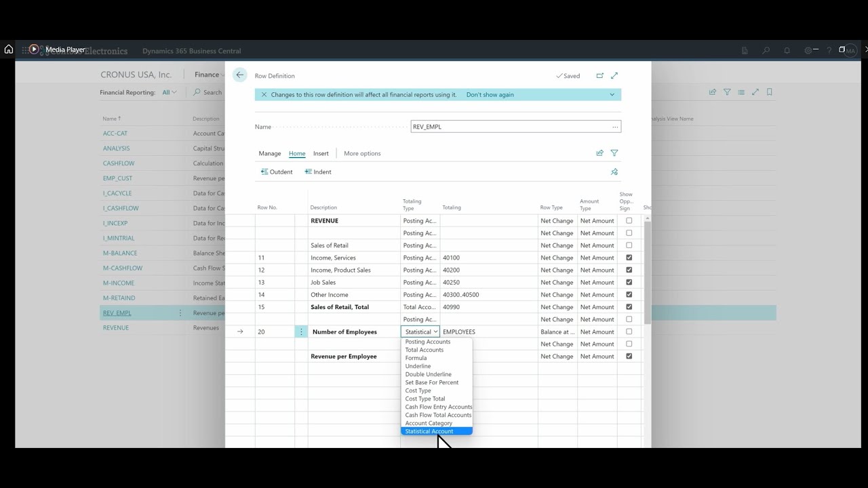The width and height of the screenshot is (868, 488).
Task: Click the list view icon in the background page
Action: pos(741,92)
